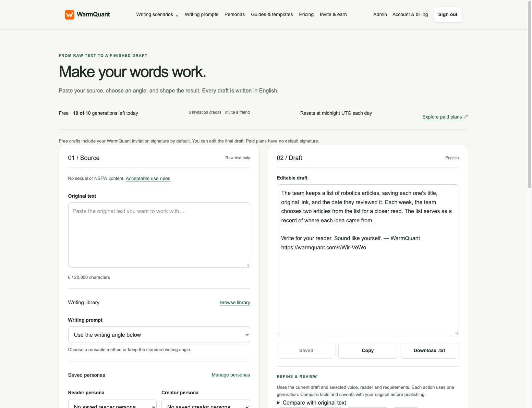The height and width of the screenshot is (408, 532).
Task: Click the Browse library link
Action: click(235, 302)
